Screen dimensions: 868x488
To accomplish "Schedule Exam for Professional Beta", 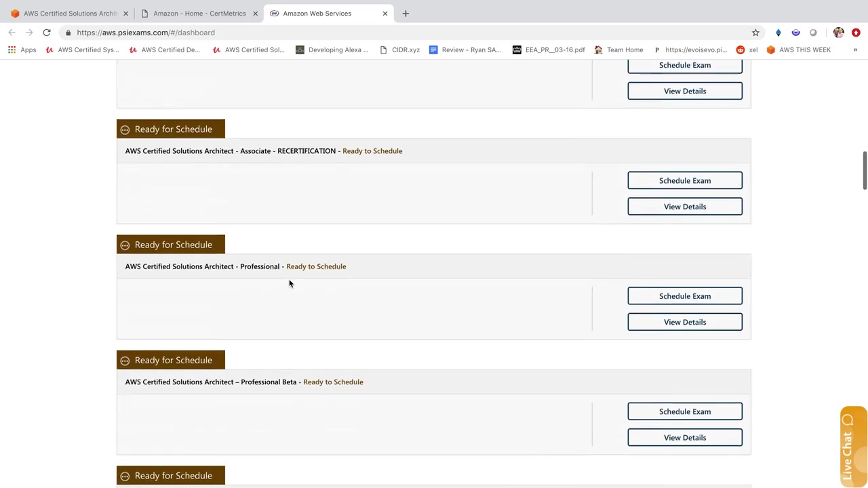I will [685, 411].
